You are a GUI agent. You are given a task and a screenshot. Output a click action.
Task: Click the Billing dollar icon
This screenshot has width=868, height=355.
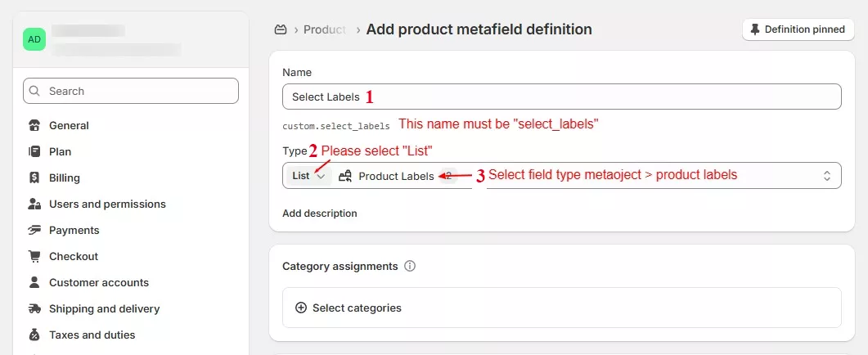[34, 178]
